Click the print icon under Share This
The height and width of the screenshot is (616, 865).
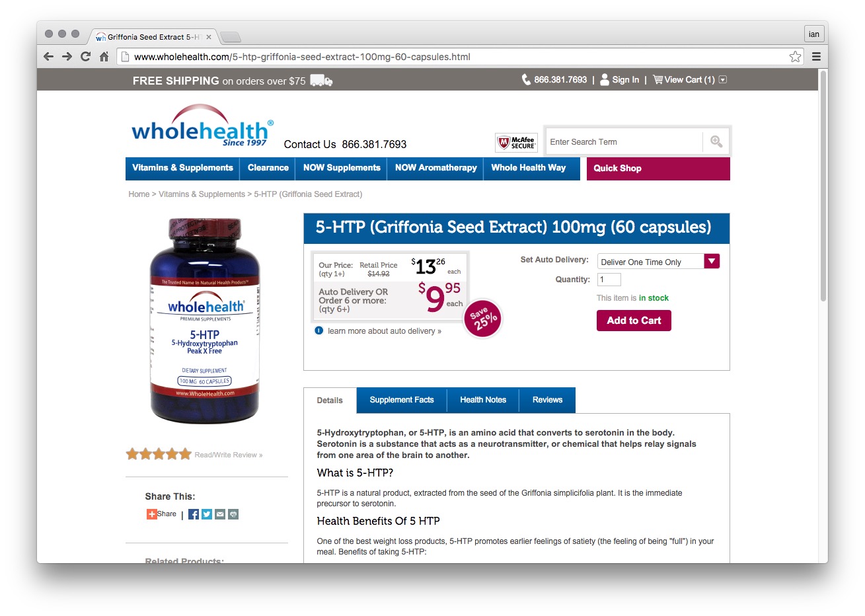233,514
